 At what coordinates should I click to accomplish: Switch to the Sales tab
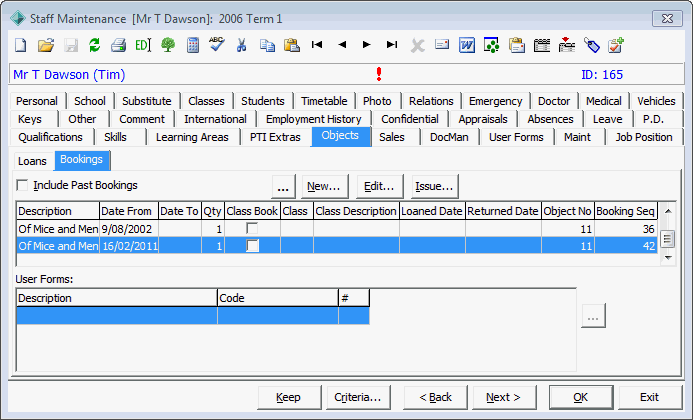pos(392,137)
